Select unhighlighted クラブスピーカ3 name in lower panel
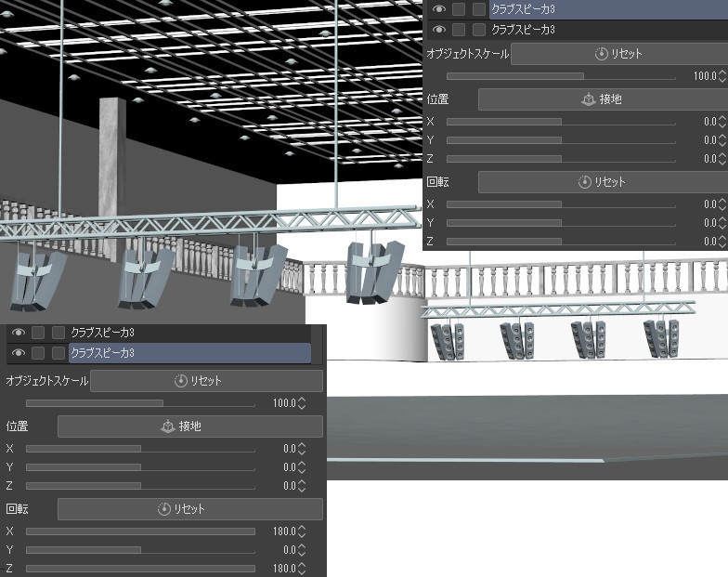728x577 pixels. point(102,333)
